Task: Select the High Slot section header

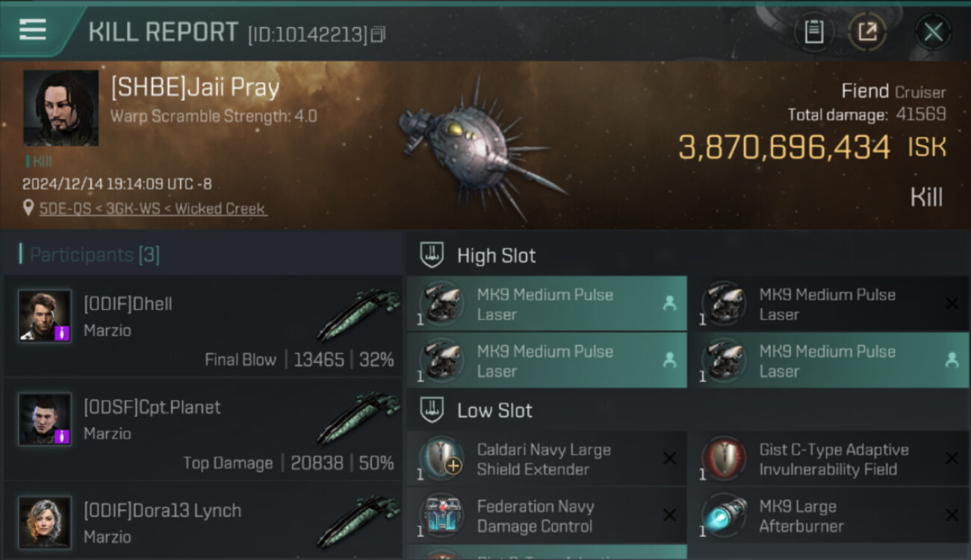Action: (496, 255)
